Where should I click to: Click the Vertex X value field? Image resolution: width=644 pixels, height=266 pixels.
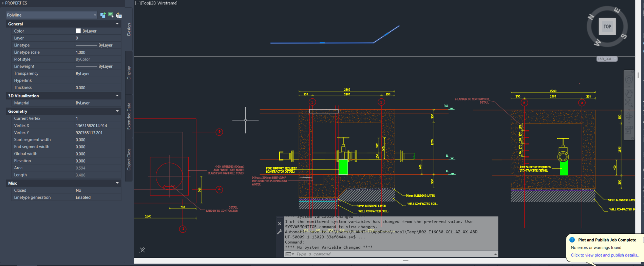pos(98,126)
